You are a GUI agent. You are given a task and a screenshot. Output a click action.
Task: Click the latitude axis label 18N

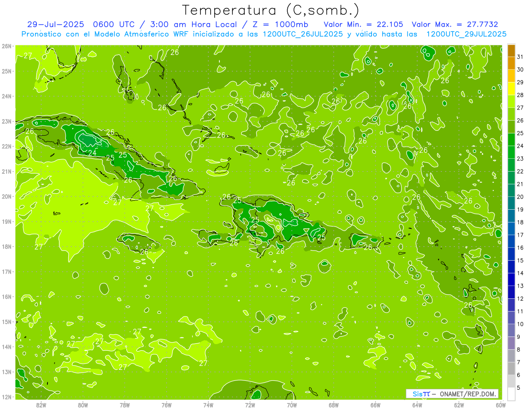pos(7,247)
